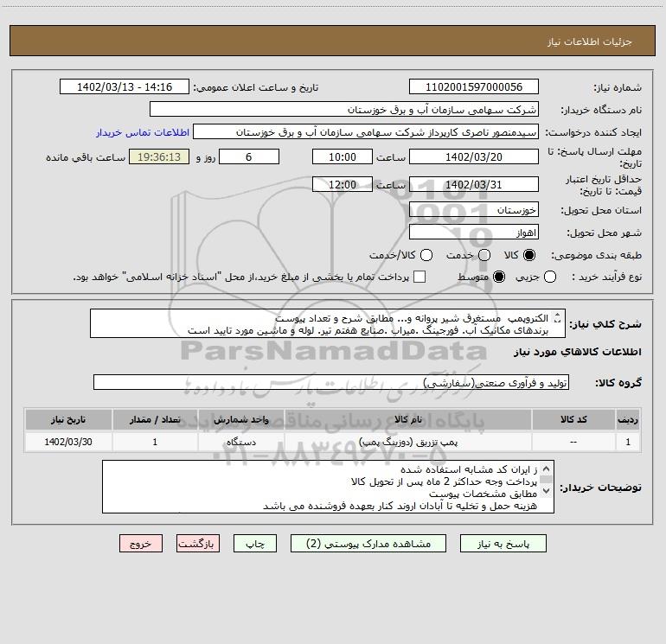Click the quantity cell in the دستگاه row

click(155, 442)
